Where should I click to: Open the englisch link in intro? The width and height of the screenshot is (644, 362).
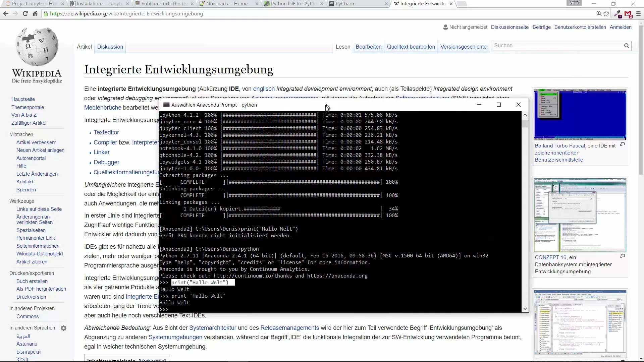pyautogui.click(x=264, y=89)
